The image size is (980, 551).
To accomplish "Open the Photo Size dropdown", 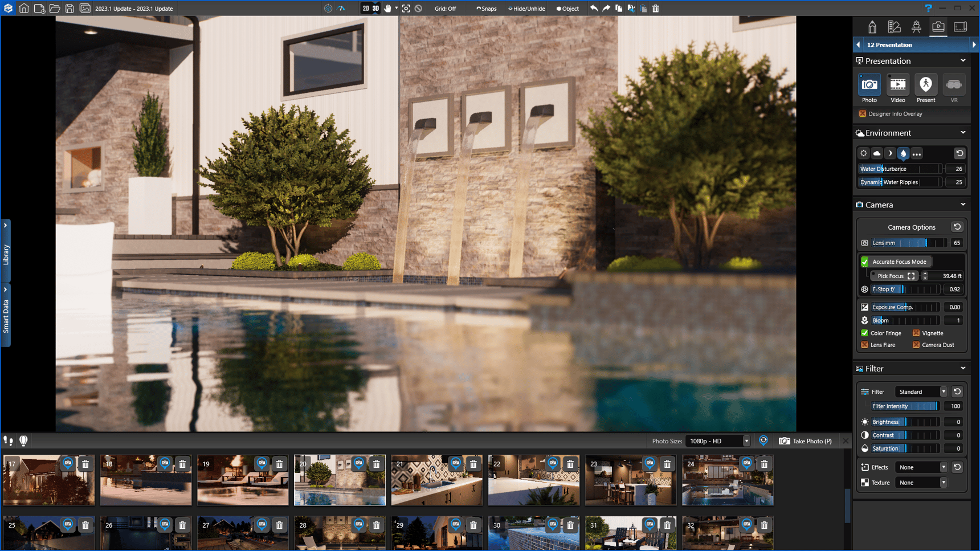I will point(718,441).
